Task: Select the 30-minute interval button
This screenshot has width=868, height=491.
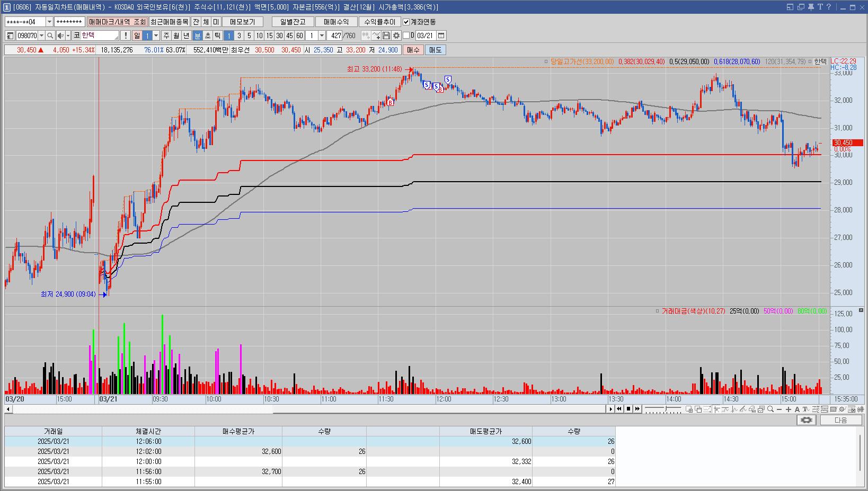Action: [x=279, y=35]
